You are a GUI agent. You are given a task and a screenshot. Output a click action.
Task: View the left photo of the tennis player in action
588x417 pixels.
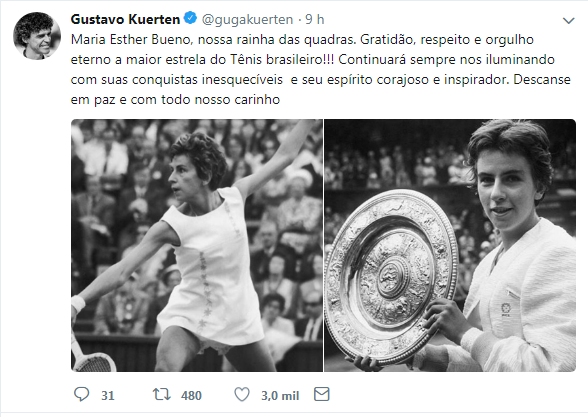(x=197, y=245)
